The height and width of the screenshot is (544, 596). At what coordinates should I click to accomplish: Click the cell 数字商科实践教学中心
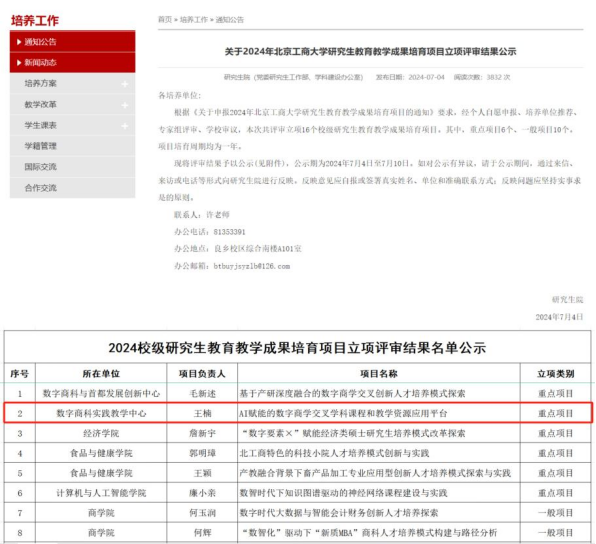tap(101, 413)
